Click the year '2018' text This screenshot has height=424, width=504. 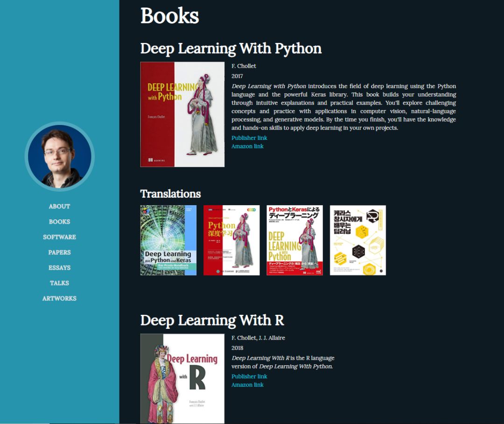pyautogui.click(x=237, y=348)
